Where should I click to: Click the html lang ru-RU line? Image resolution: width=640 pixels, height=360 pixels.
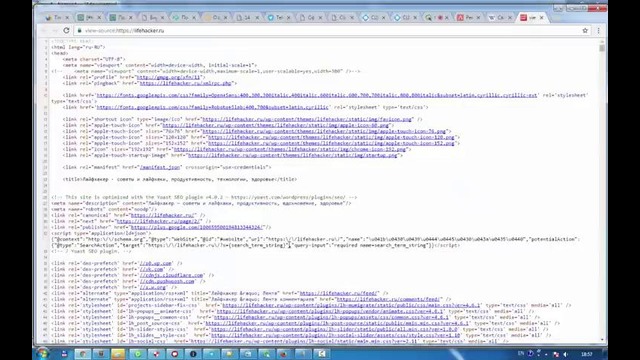78,47
